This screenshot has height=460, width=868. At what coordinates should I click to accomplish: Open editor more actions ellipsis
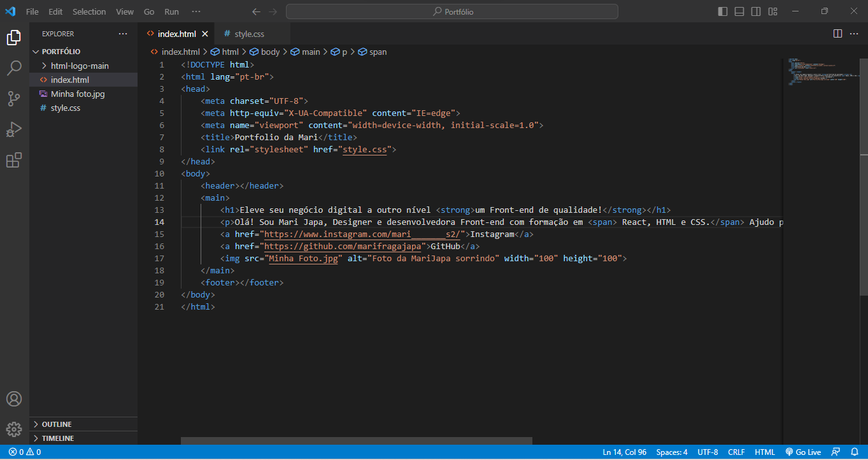(855, 33)
